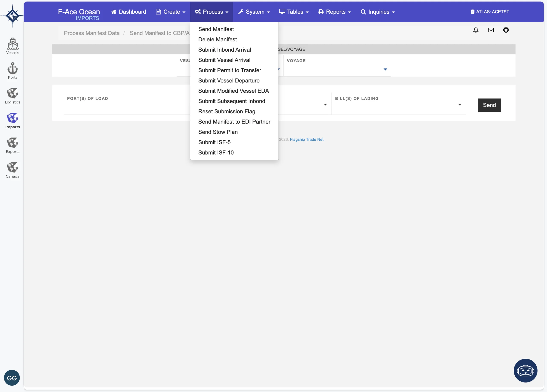This screenshot has height=392, width=547.
Task: Select the Exports sidebar icon
Action: [x=13, y=145]
